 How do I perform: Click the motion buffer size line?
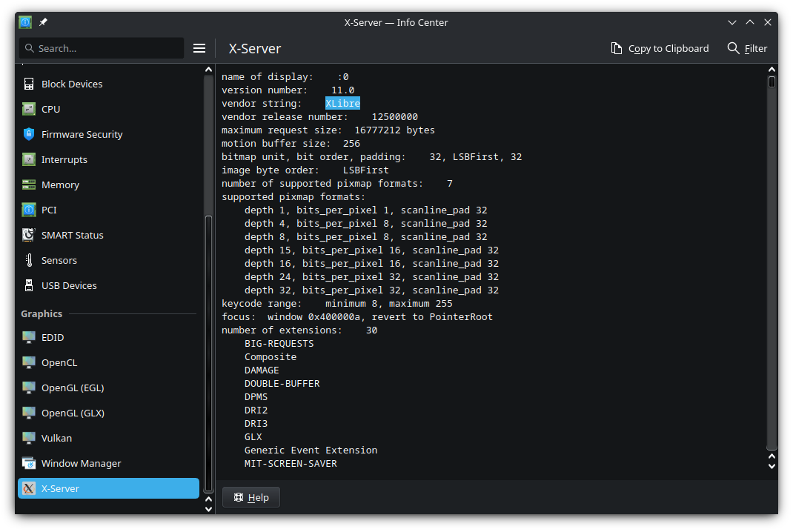click(291, 144)
